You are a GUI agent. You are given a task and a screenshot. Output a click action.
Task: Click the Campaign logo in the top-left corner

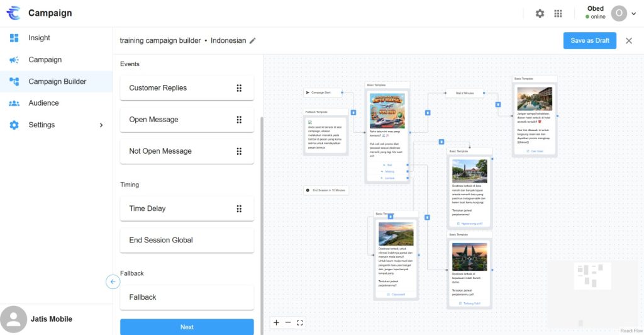pos(14,13)
